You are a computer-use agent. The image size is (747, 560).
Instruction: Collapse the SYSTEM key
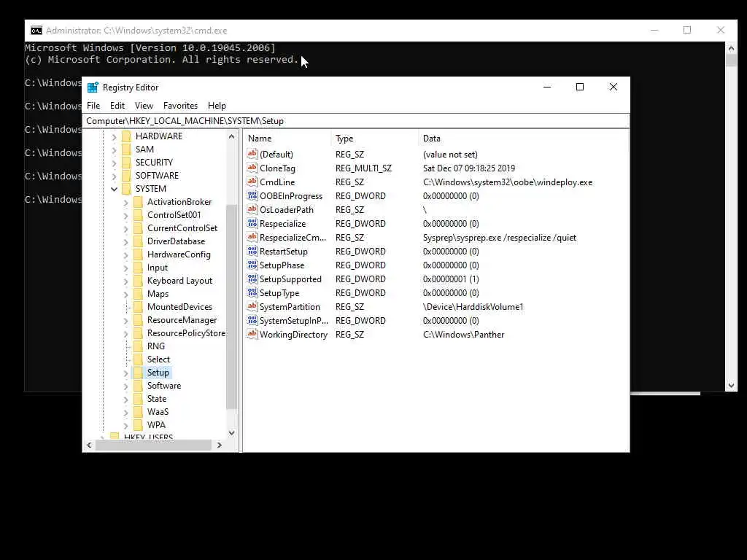tap(114, 189)
